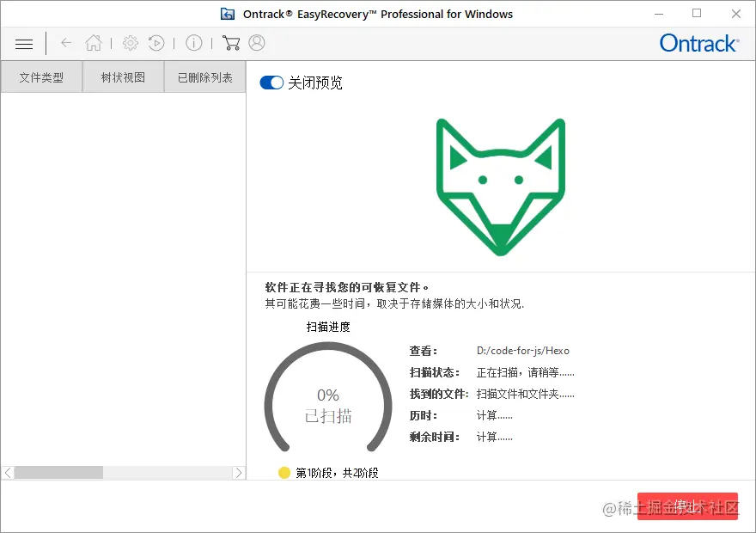Image resolution: width=756 pixels, height=533 pixels.
Task: Click the yellow stage indicator dot
Action: pyautogui.click(x=284, y=473)
